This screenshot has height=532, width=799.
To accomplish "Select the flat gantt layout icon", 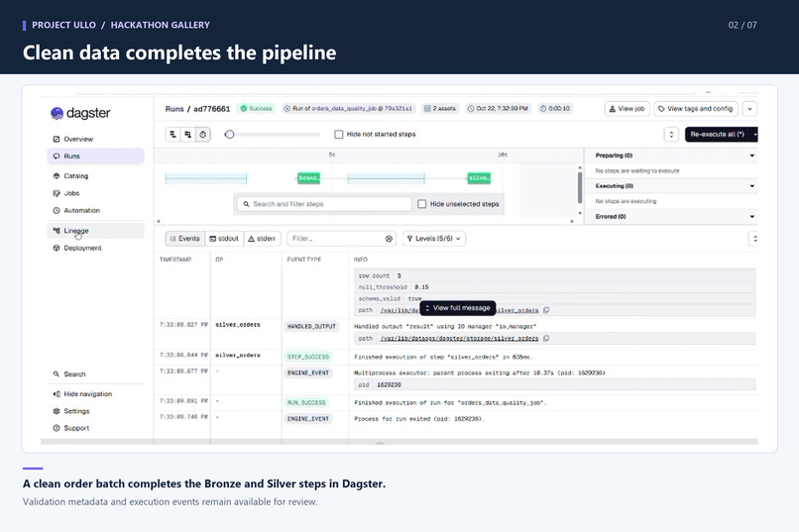I will click(172, 135).
